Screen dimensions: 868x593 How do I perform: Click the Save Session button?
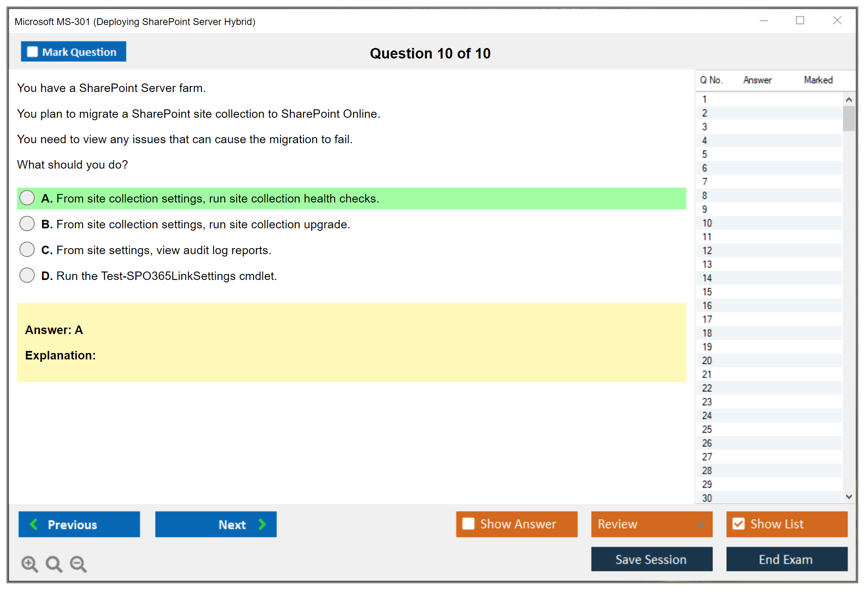pyautogui.click(x=651, y=559)
